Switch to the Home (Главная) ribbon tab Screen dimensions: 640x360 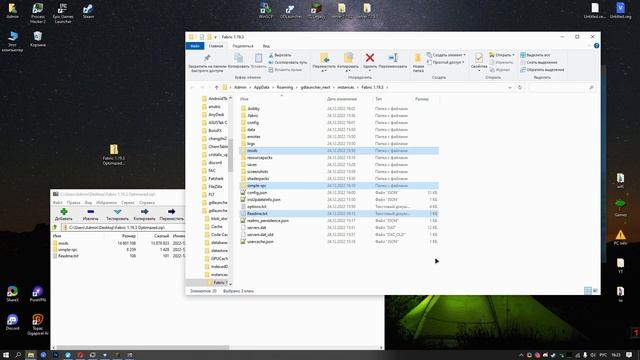[216, 46]
